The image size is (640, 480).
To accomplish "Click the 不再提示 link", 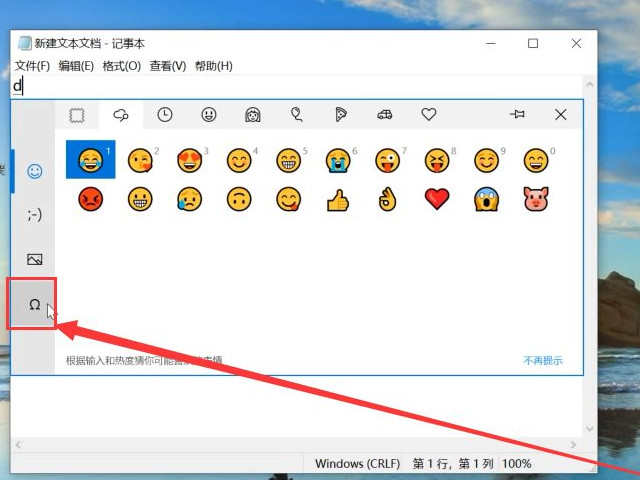I will pos(543,360).
